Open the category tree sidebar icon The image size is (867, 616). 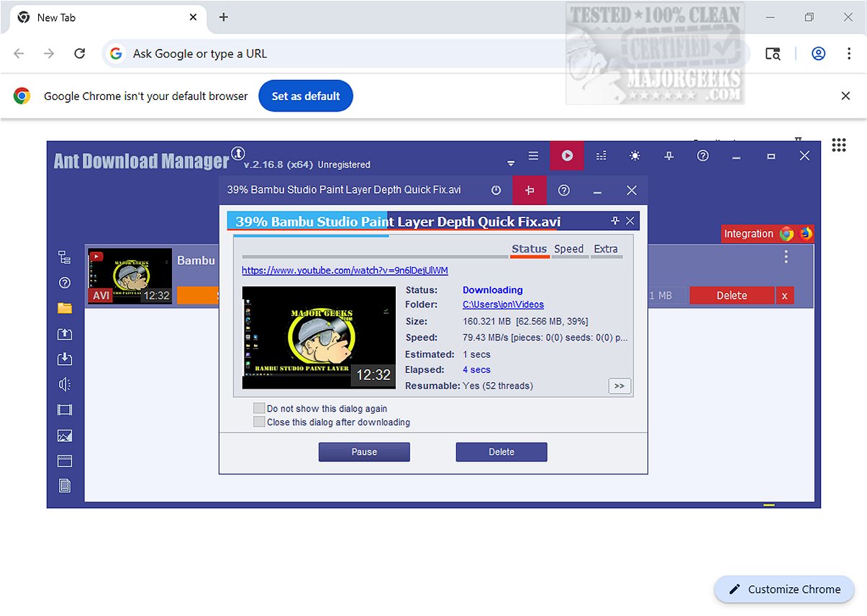[x=65, y=258]
